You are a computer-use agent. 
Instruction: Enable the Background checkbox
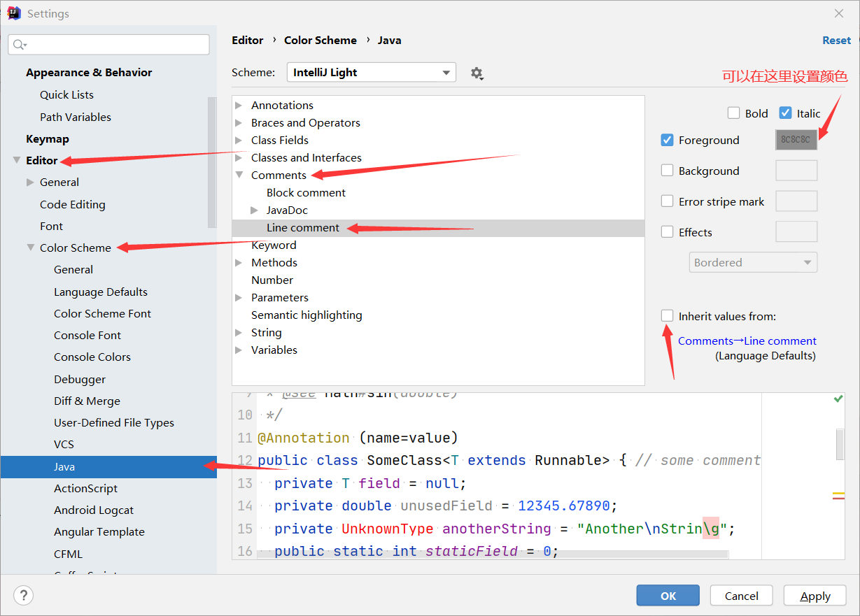(x=667, y=171)
